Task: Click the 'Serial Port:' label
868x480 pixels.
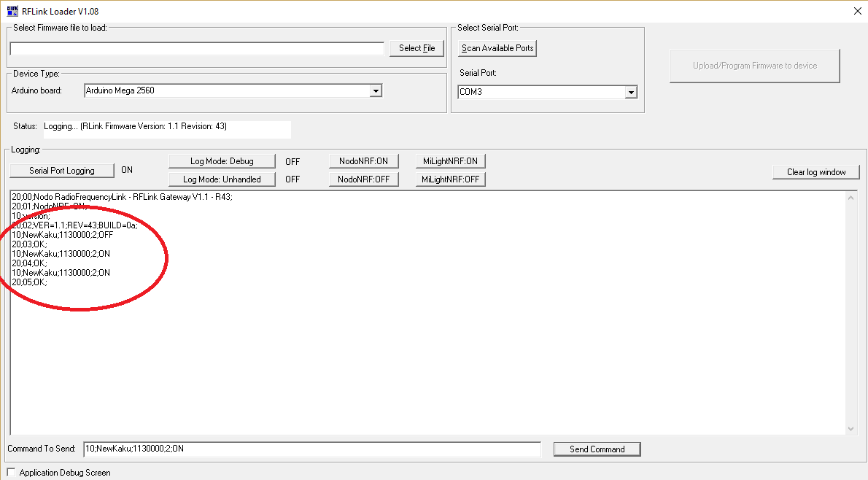Action: click(478, 73)
